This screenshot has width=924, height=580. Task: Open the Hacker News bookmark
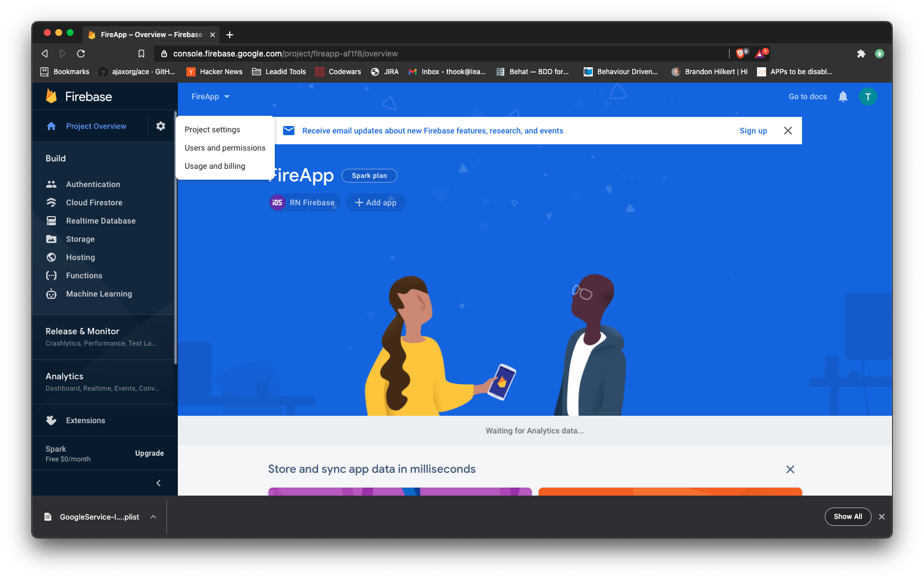pos(215,71)
